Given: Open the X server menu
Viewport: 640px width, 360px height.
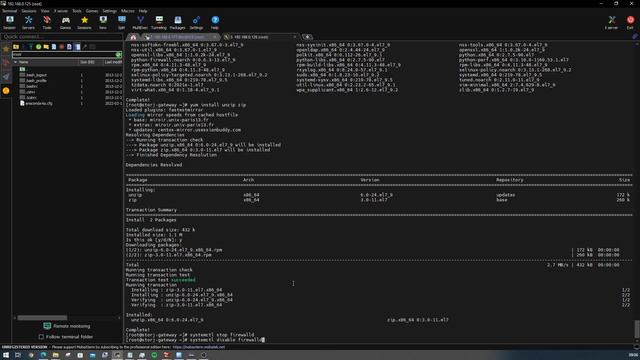Looking at the screenshot, I should [x=61, y=11].
